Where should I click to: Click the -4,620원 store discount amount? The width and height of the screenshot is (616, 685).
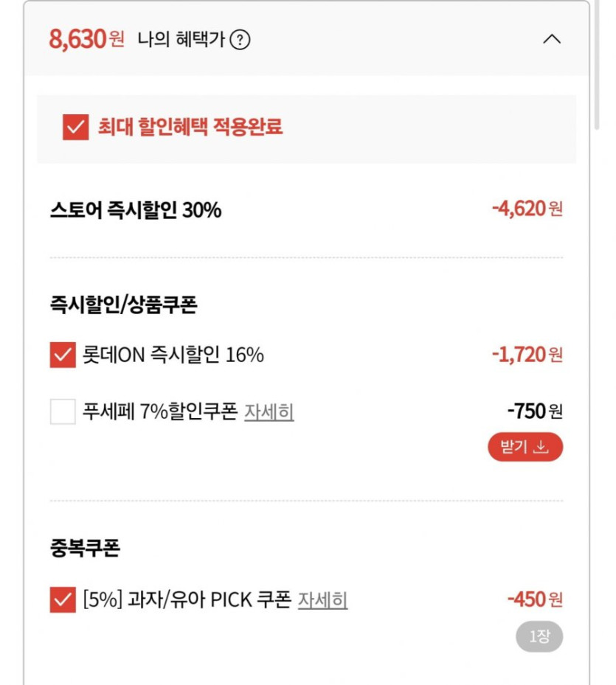pyautogui.click(x=527, y=209)
